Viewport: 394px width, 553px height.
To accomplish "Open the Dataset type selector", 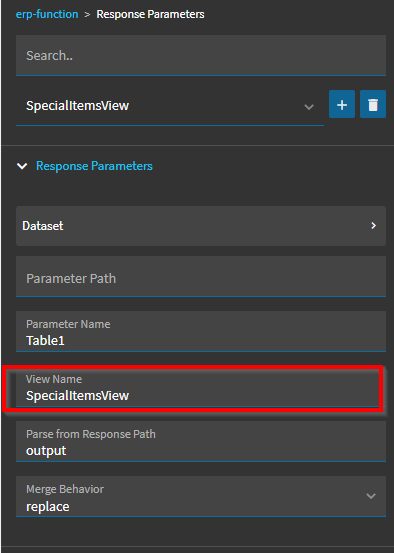I will [x=201, y=226].
